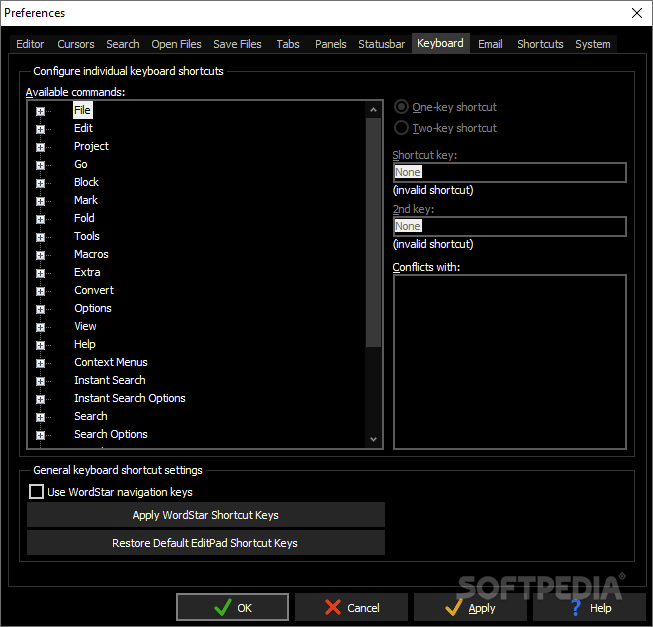Click the Shortcut key input field

tap(510, 172)
